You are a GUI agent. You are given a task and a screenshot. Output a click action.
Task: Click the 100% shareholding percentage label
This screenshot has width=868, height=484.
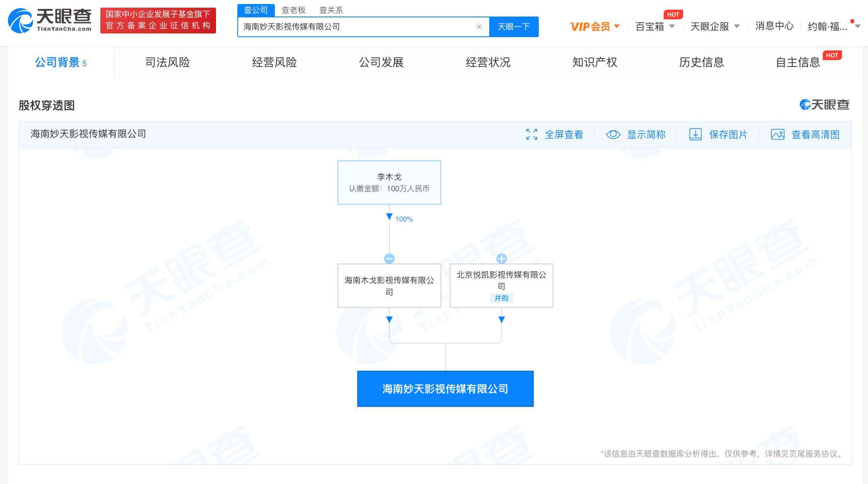[404, 219]
